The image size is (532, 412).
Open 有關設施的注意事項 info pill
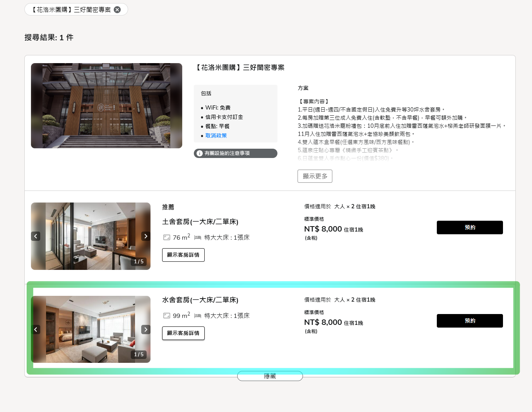point(235,153)
